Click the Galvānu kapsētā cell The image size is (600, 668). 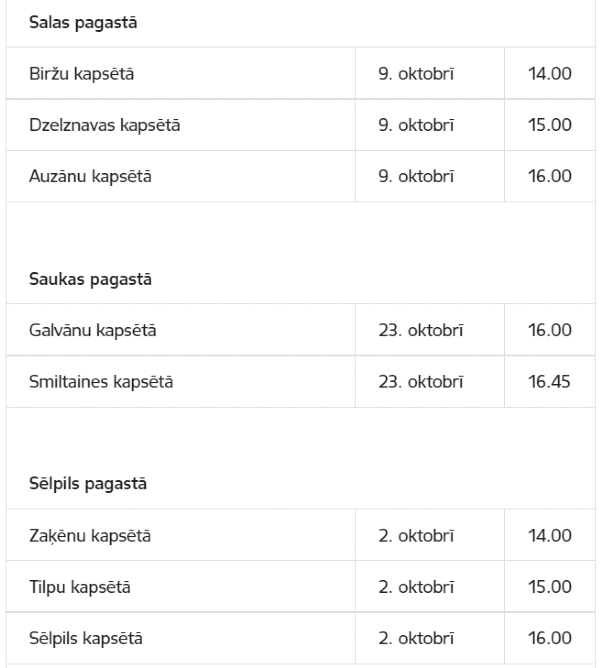pyautogui.click(x=181, y=330)
